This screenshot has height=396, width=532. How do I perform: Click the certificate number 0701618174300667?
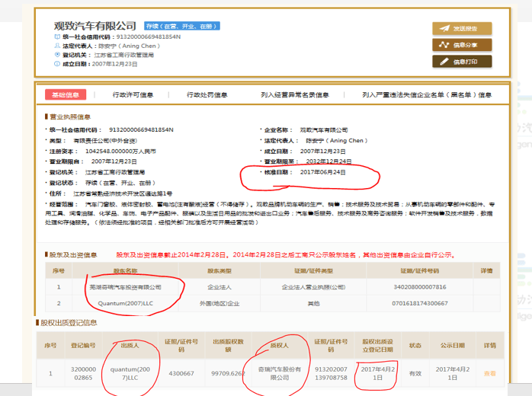point(420,303)
